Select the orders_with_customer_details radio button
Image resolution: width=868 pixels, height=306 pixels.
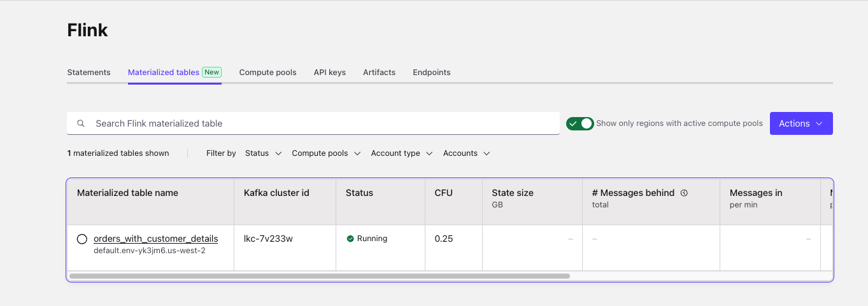pyautogui.click(x=82, y=239)
